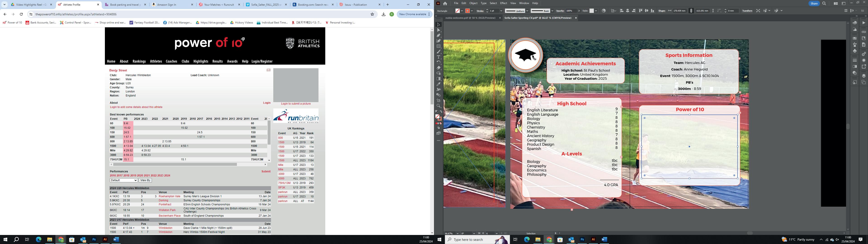Click the Gradient tool

pyautogui.click(x=438, y=79)
